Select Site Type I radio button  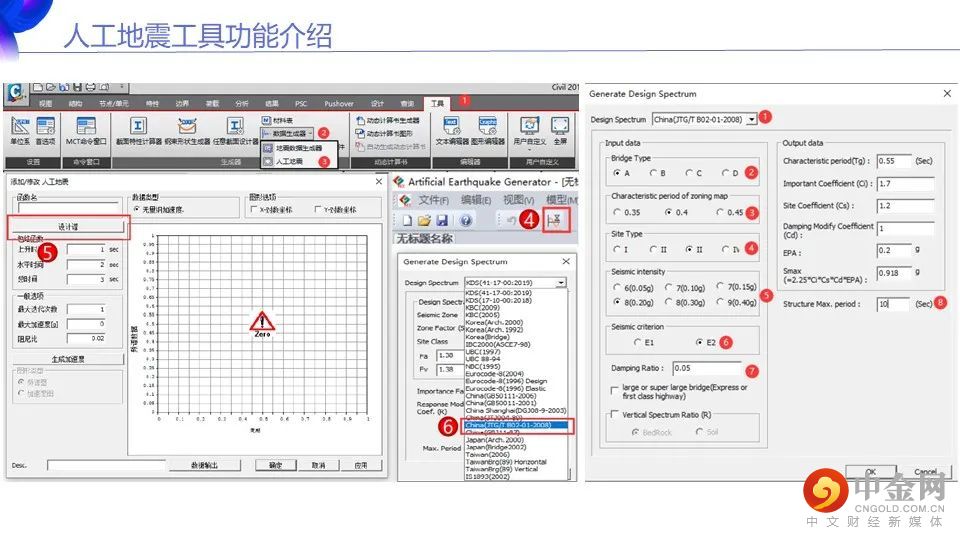617,249
